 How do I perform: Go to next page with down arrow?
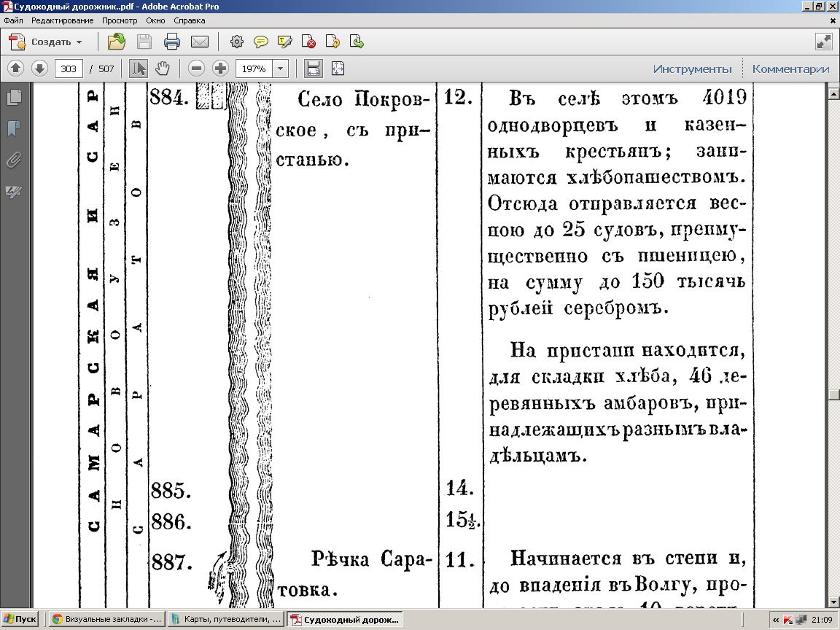click(39, 68)
